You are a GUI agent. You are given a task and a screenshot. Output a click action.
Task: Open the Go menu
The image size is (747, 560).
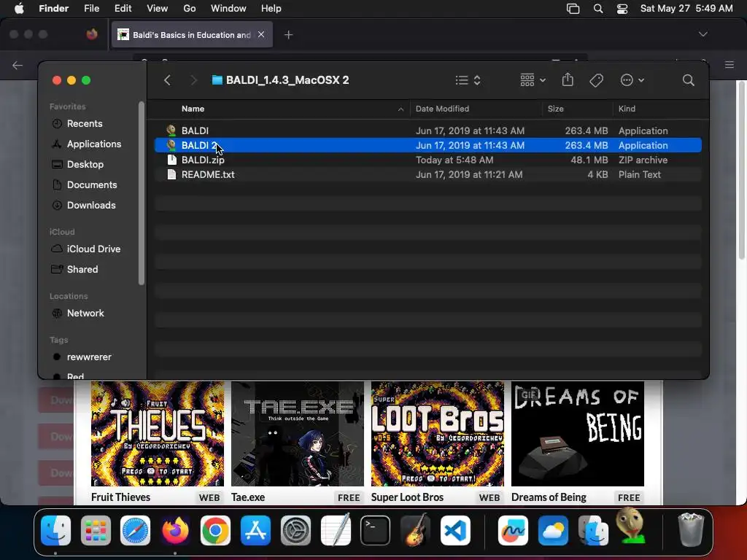[x=189, y=9]
